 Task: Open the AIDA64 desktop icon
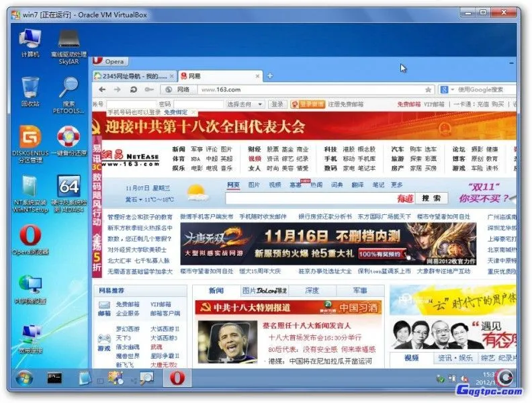point(69,193)
